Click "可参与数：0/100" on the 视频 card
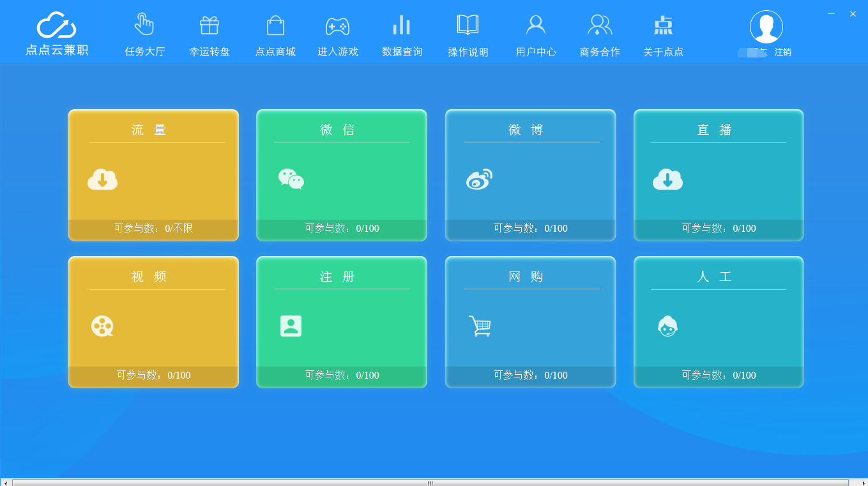This screenshot has height=486, width=868. pos(153,376)
